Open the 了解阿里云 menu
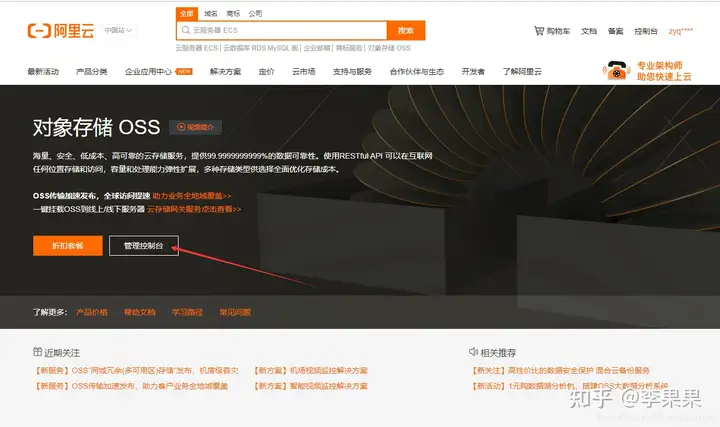This screenshot has width=720, height=427. (x=522, y=72)
